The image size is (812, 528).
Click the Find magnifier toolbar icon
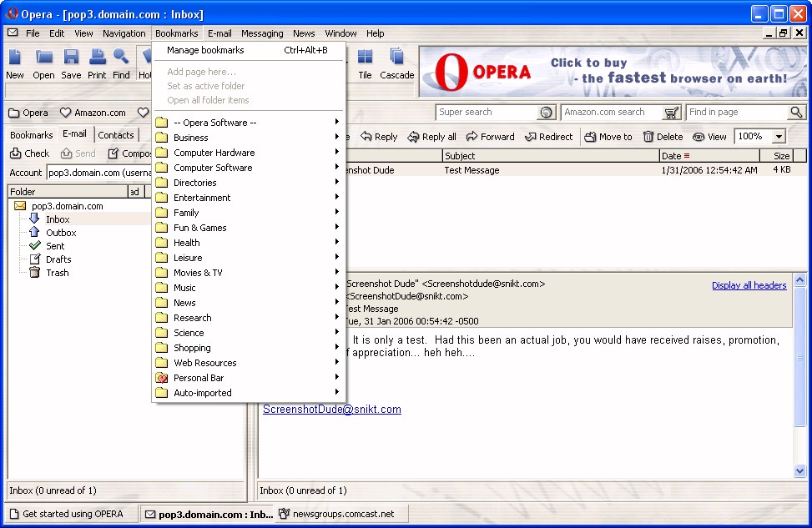121,57
